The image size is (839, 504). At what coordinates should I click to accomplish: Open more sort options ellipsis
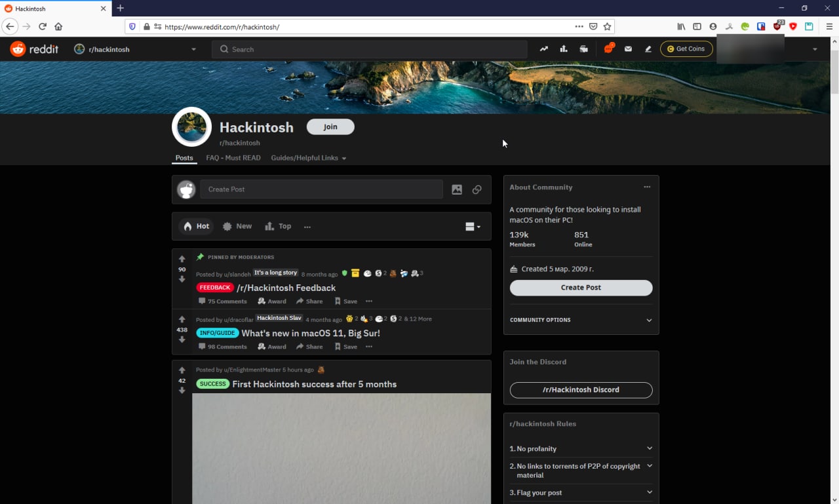click(307, 227)
